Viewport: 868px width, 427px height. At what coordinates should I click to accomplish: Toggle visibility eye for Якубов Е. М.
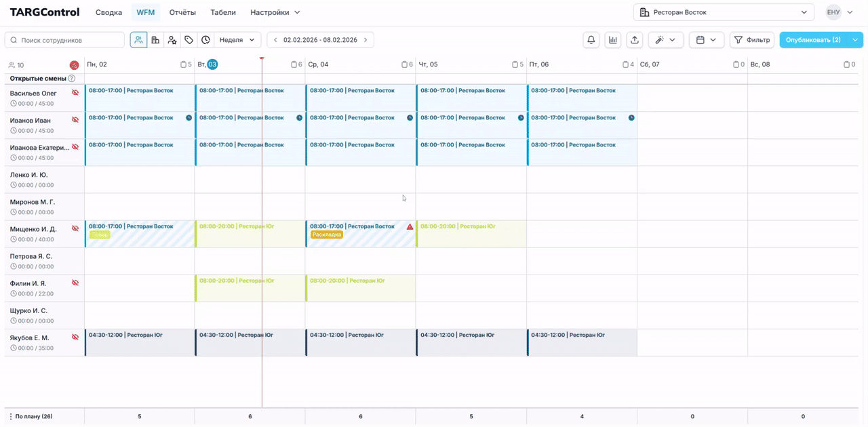point(75,337)
